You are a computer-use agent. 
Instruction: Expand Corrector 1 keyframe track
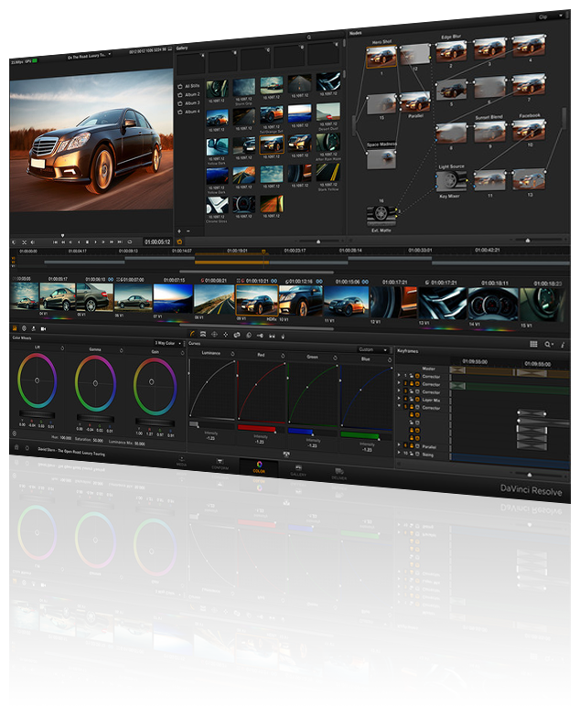tap(399, 375)
